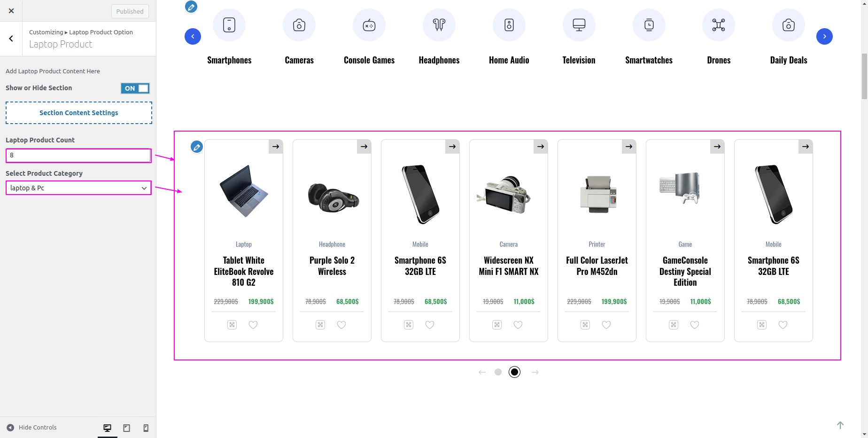The image size is (868, 438).
Task: Click the scroll to top arrow
Action: 840,425
